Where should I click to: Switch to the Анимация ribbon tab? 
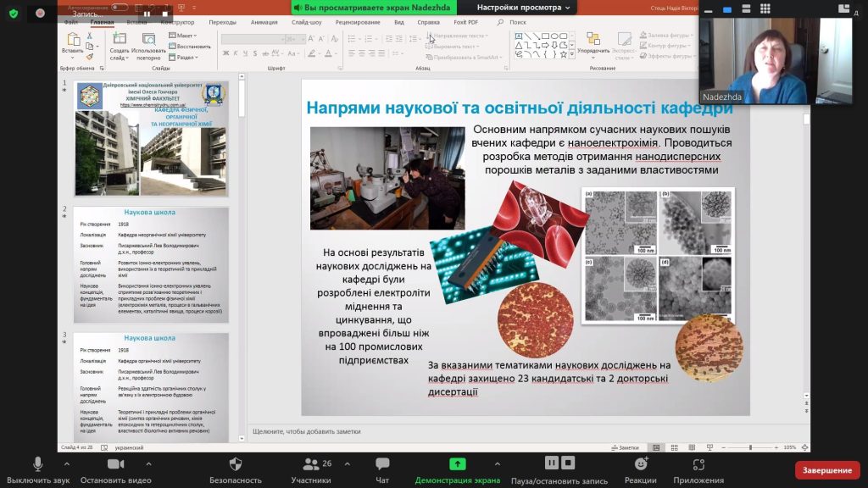[x=264, y=22]
